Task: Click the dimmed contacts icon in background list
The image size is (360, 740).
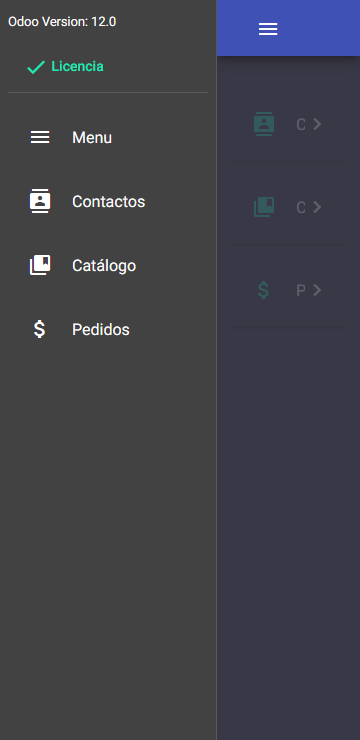Action: (x=264, y=124)
